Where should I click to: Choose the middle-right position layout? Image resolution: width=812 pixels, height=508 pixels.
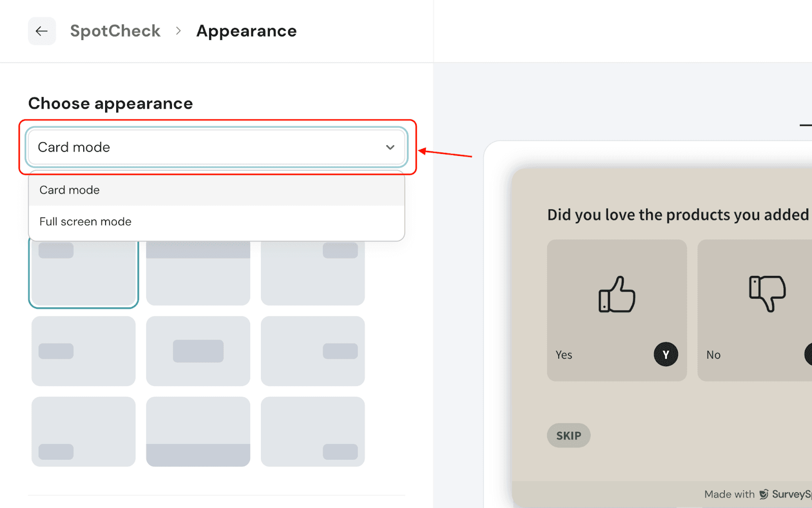click(313, 351)
